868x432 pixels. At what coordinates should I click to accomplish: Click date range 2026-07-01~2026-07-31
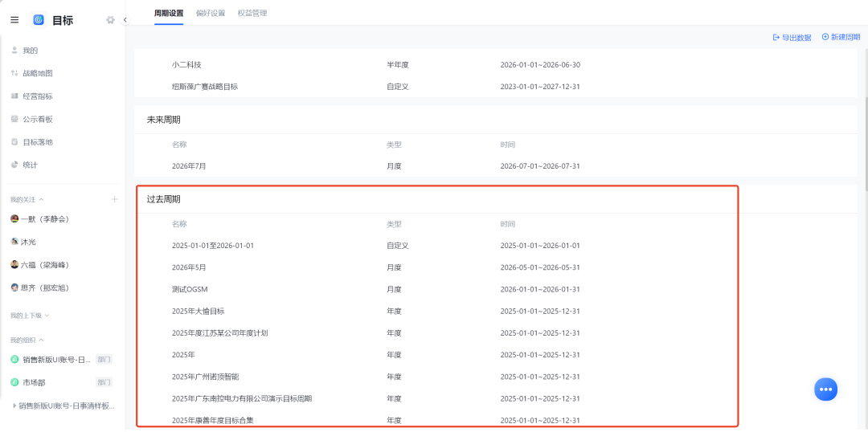coord(540,166)
